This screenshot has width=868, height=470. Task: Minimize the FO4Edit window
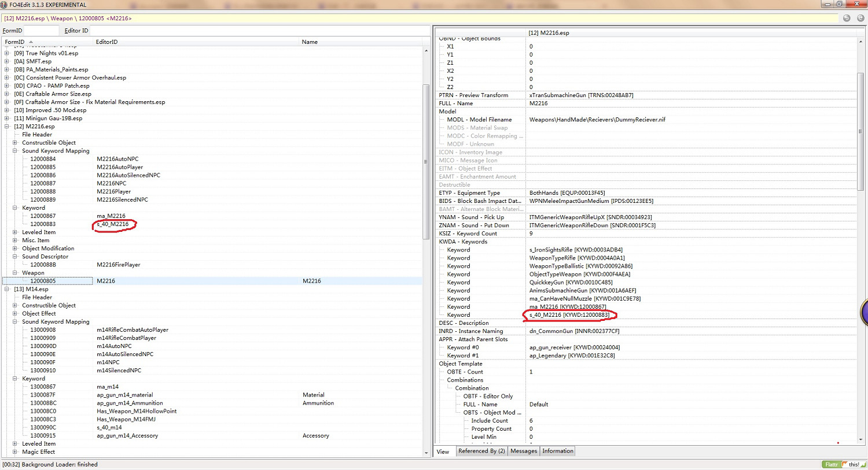(827, 4)
